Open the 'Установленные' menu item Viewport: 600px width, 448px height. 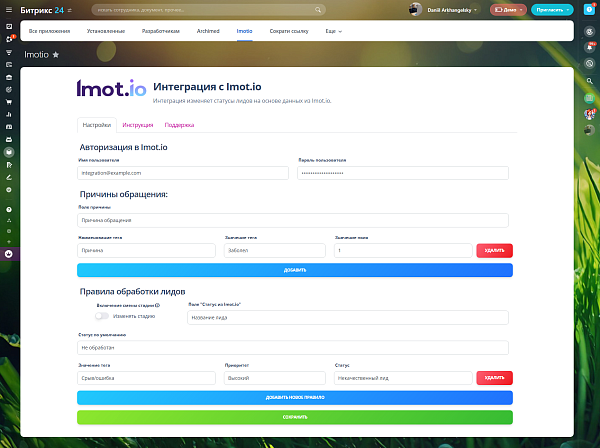pos(106,31)
